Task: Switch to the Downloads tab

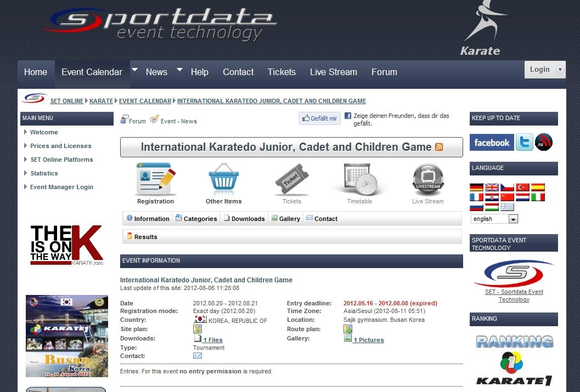Action: coord(245,219)
